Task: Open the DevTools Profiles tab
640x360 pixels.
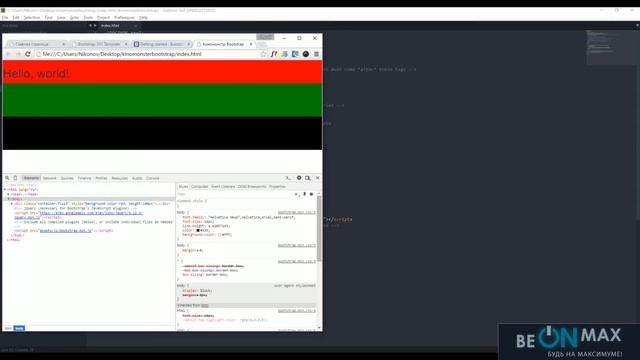Action: coord(101,178)
